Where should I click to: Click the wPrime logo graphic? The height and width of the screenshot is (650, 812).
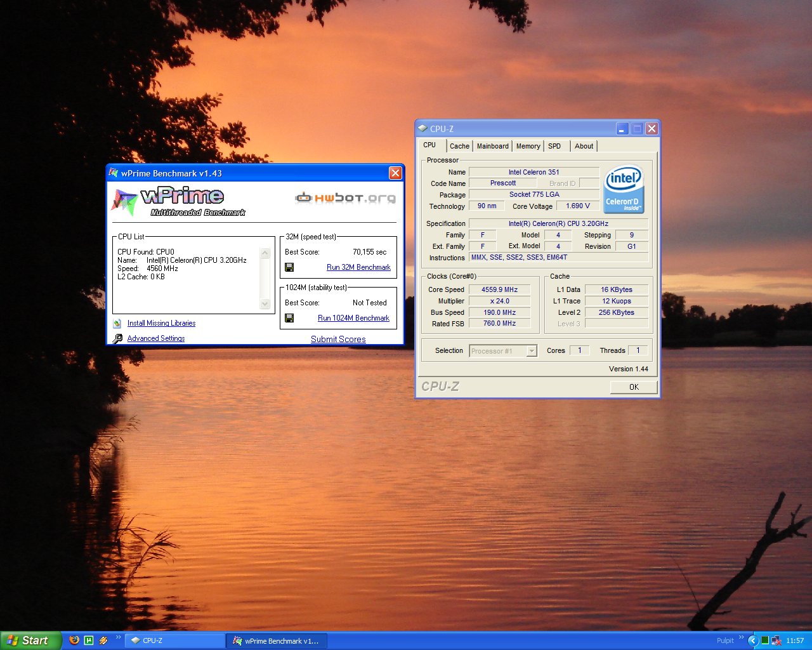pyautogui.click(x=179, y=201)
